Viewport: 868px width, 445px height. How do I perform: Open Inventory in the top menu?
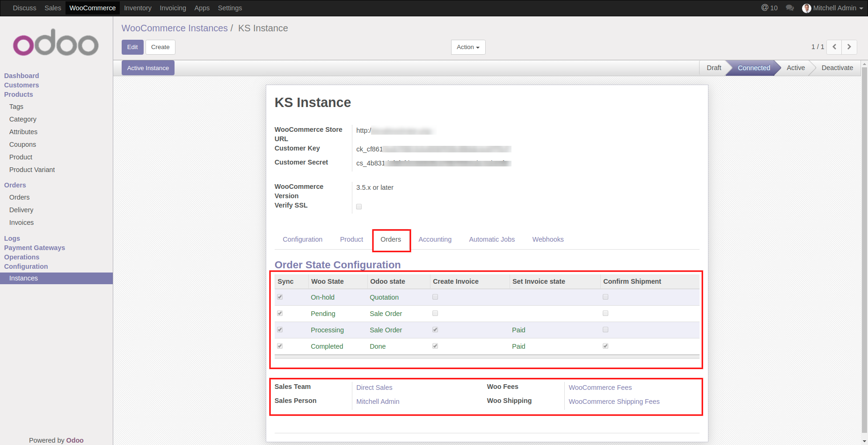(138, 8)
